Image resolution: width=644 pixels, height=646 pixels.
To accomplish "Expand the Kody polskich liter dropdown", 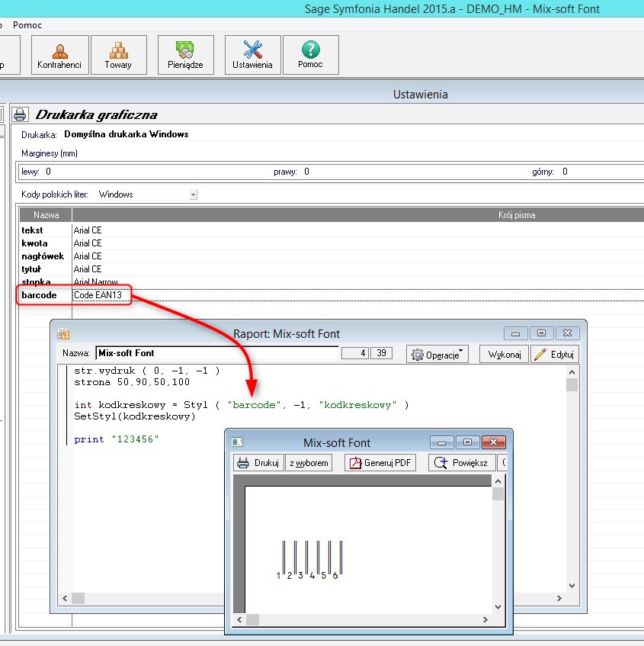I will [x=193, y=194].
